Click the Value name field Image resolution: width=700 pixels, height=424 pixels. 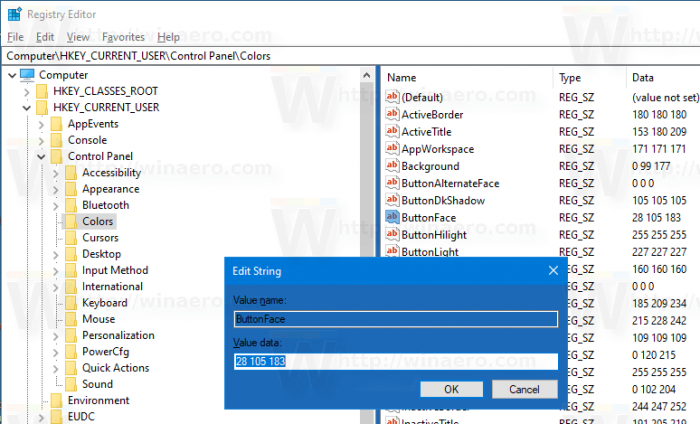(396, 319)
